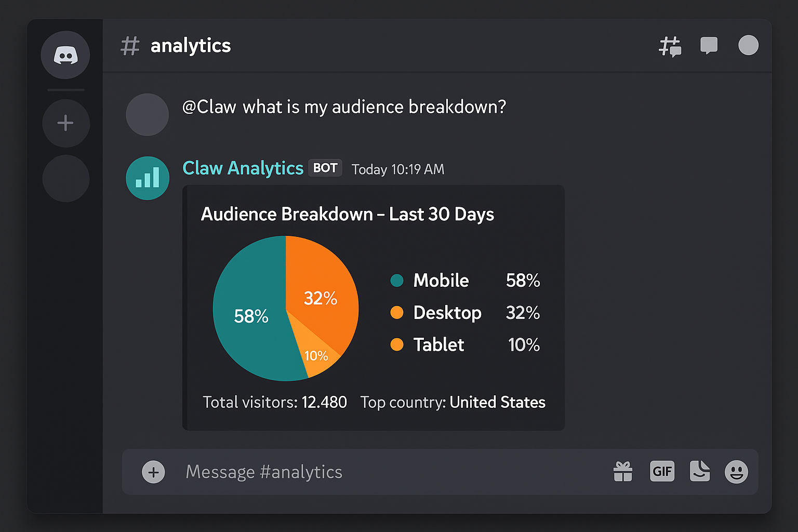
Task: Click the teal Mobile legend dot
Action: coord(397,280)
